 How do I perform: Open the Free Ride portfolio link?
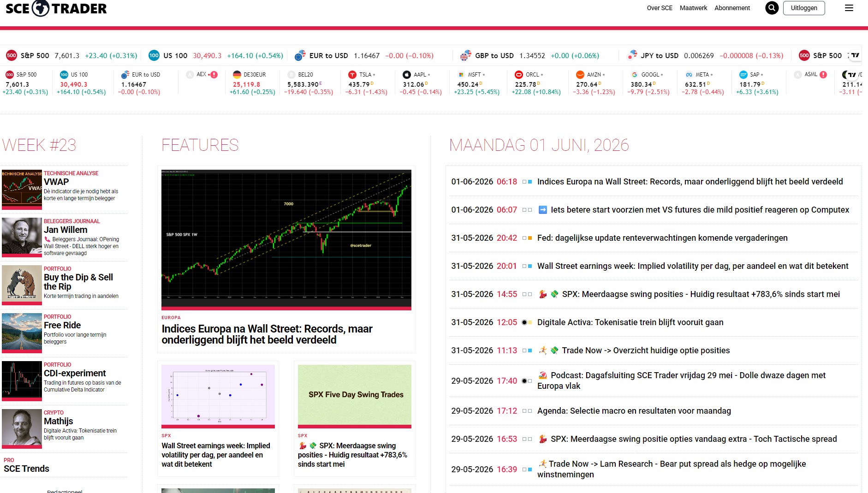(62, 325)
